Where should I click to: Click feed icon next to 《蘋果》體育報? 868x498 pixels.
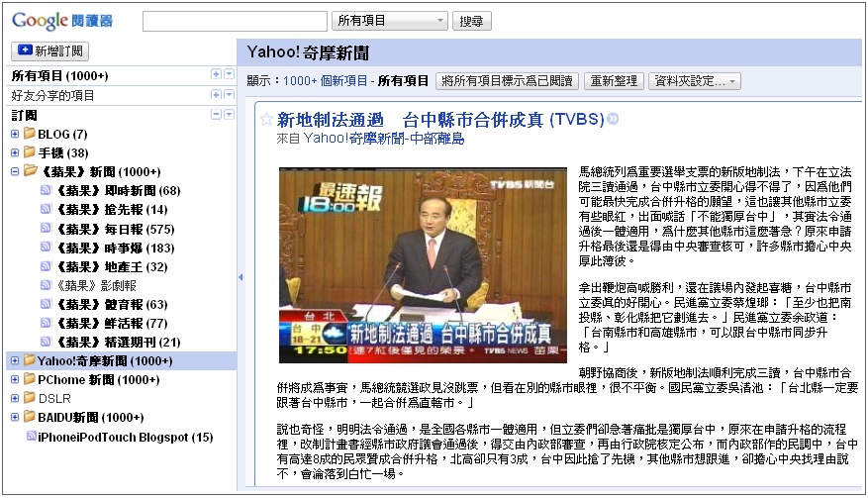pos(46,304)
